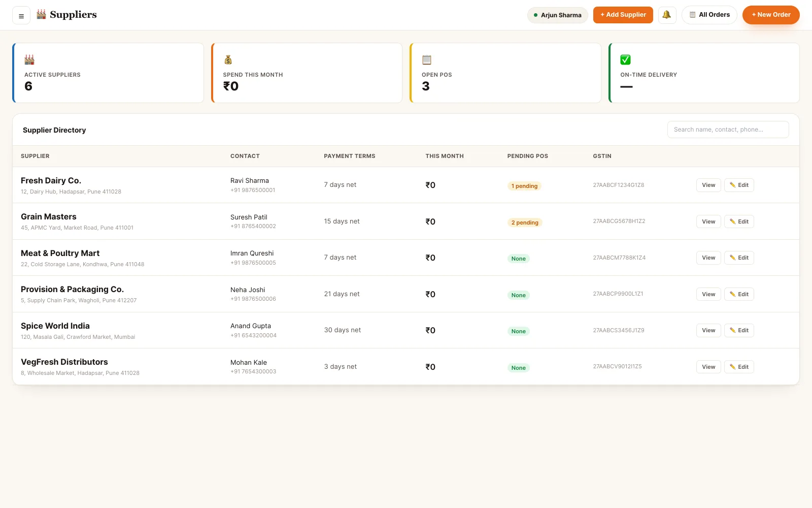812x508 pixels.
Task: Click GSTIN 27AABCG5678H1Z2
Action: coord(619,221)
